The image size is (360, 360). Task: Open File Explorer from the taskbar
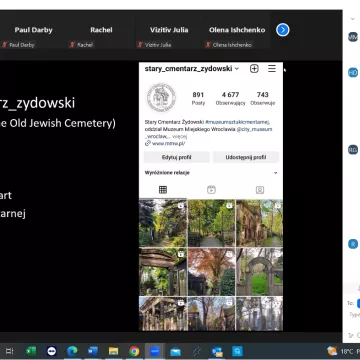click(x=113, y=351)
